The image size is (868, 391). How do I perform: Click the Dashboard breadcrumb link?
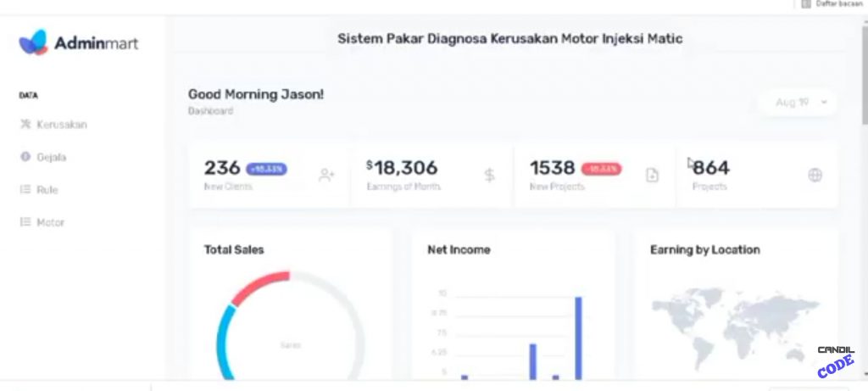tap(210, 111)
